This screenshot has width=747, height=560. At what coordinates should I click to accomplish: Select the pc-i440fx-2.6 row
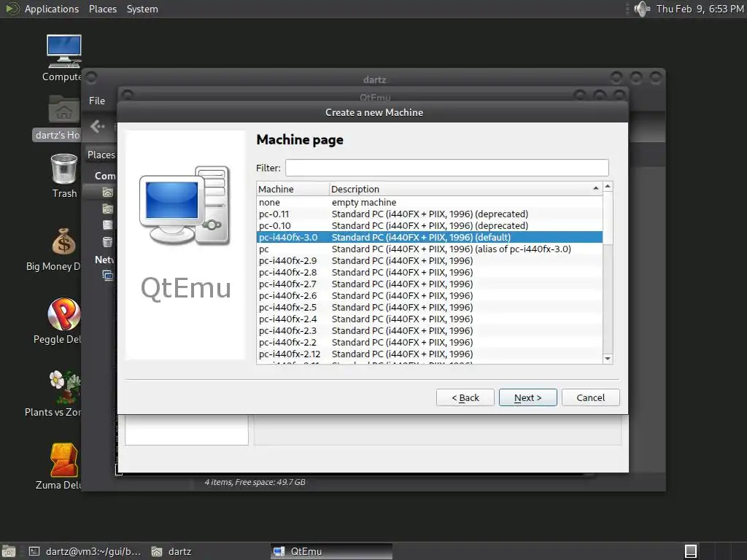pyautogui.click(x=429, y=296)
